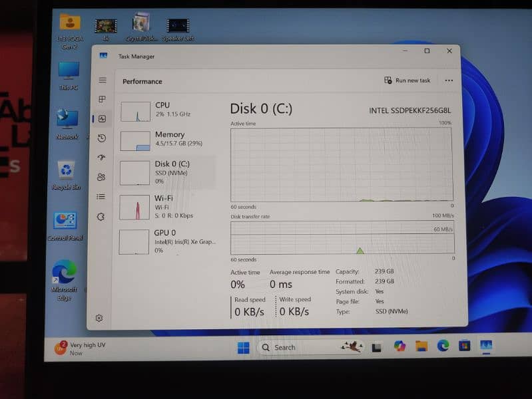Select the Performance page sidebar icon
Viewport: 532px width, 399px height.
102,118
